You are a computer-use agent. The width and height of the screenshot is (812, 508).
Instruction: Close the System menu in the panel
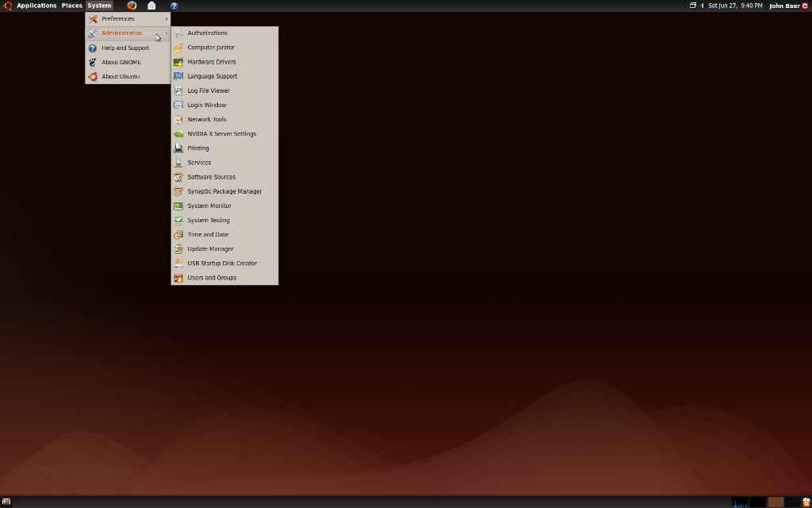pos(99,6)
